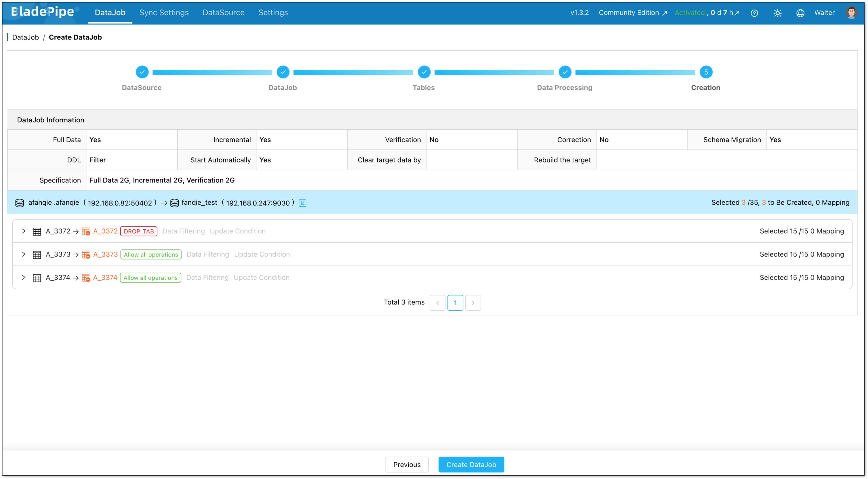This screenshot has width=868, height=479.
Task: Switch to the DataSource menu
Action: click(223, 12)
